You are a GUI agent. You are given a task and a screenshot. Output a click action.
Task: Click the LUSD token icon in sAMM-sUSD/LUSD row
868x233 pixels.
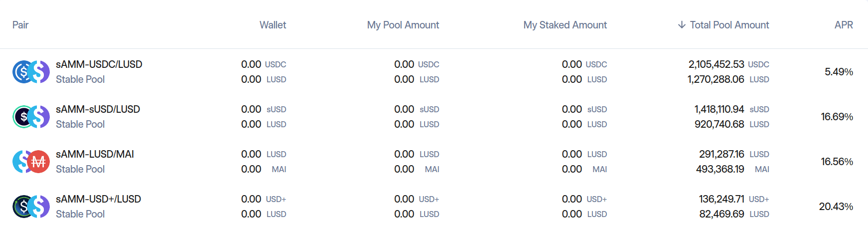point(39,117)
